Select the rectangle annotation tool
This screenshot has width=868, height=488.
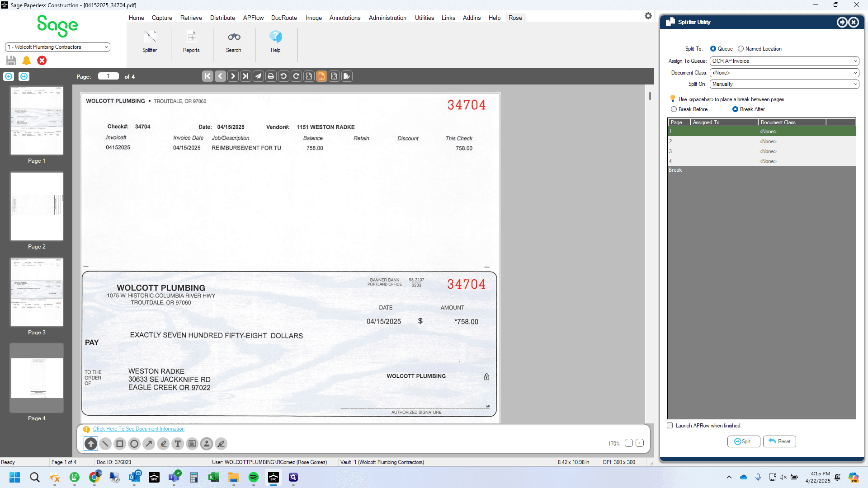click(x=120, y=444)
